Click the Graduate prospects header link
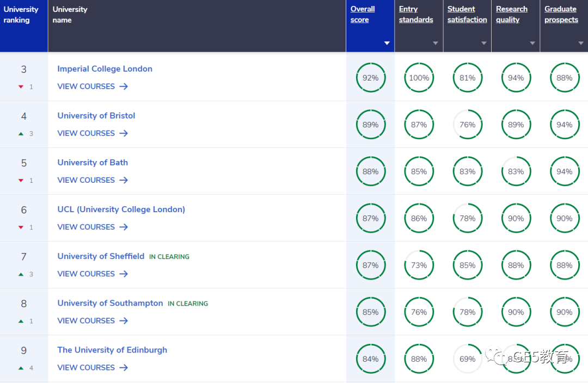 pos(561,14)
